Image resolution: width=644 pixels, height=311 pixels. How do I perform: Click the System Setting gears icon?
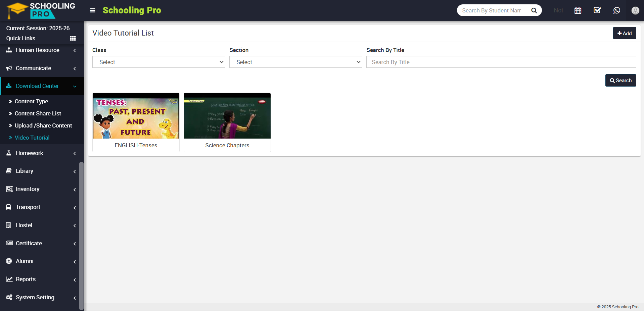[x=9, y=297]
